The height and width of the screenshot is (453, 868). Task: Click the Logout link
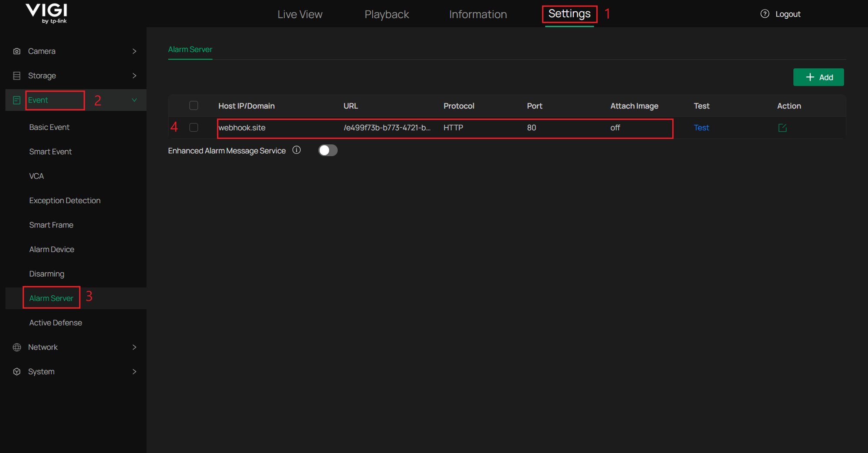[x=788, y=14]
